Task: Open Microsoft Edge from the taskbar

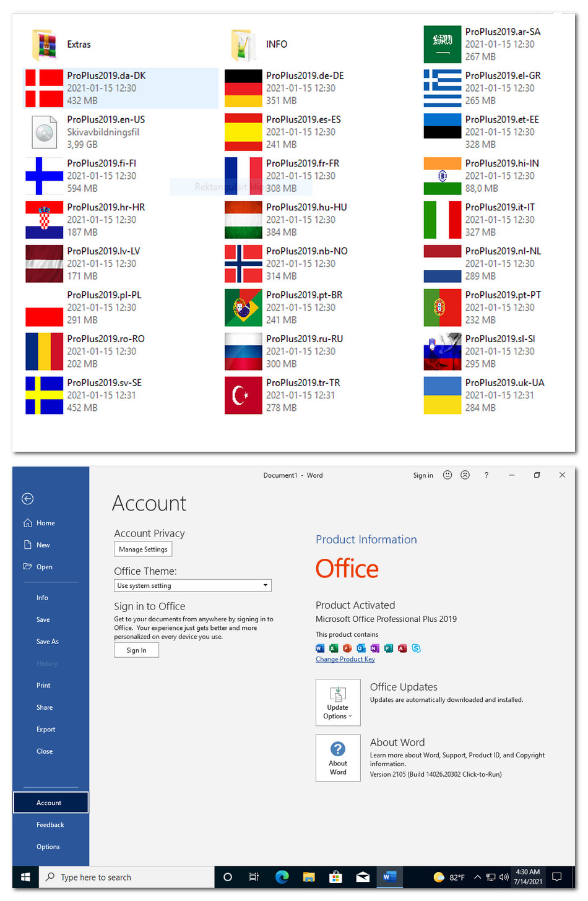Action: [x=282, y=877]
